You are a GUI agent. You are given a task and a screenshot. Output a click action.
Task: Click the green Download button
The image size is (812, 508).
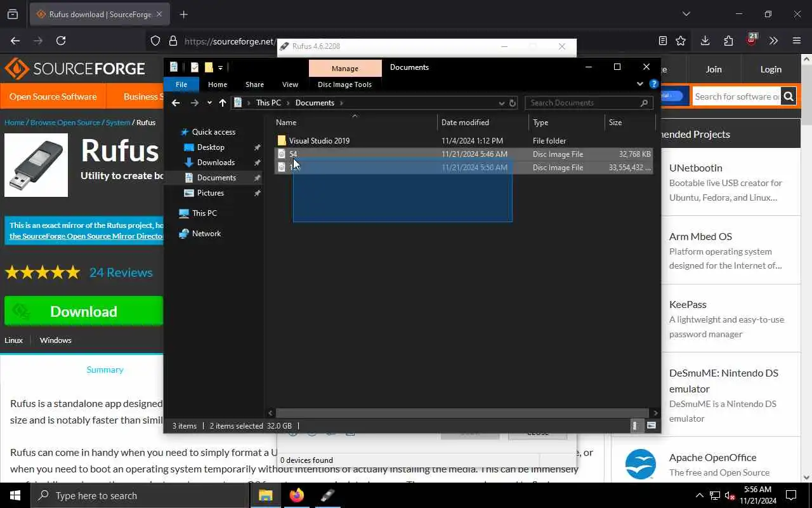click(x=84, y=312)
